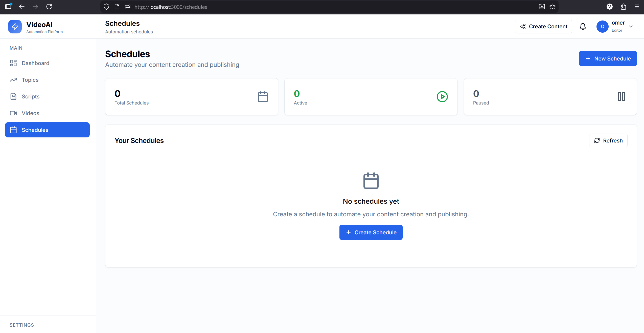Screen dimensions: 644x333
Task: Open Videos in the sidebar
Action: pyautogui.click(x=48, y=113)
